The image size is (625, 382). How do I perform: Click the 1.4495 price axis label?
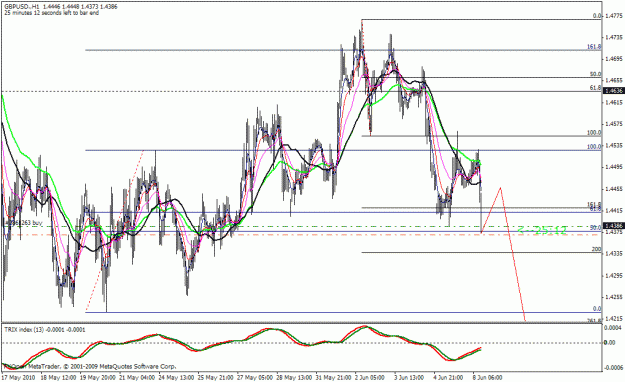point(613,167)
